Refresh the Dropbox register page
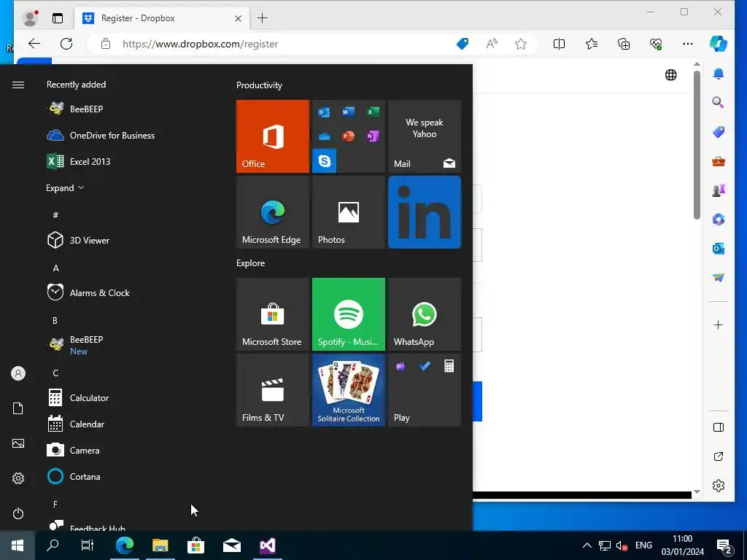747x560 pixels. click(66, 44)
